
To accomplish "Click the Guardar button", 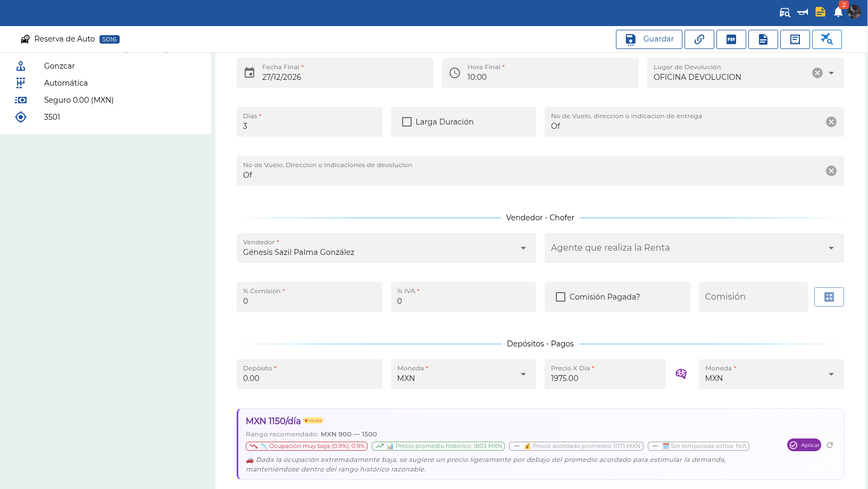I will (649, 39).
